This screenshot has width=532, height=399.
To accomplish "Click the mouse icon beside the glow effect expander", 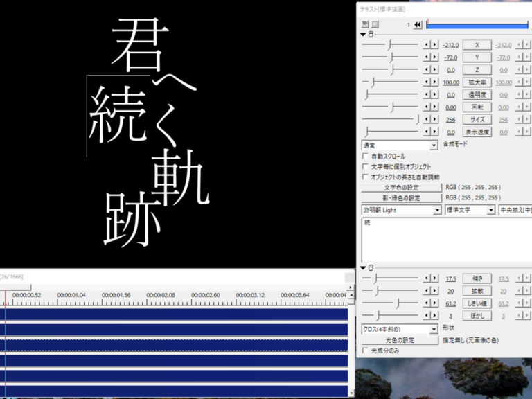I will 371,267.
